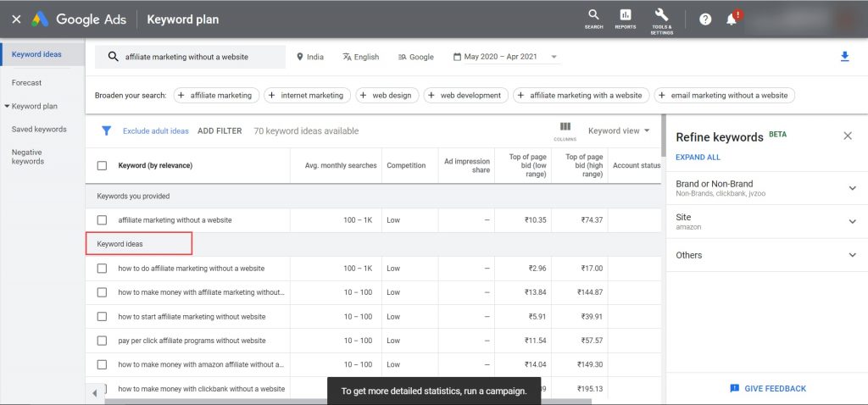Click the English language icon
The height and width of the screenshot is (405, 868).
tap(347, 57)
